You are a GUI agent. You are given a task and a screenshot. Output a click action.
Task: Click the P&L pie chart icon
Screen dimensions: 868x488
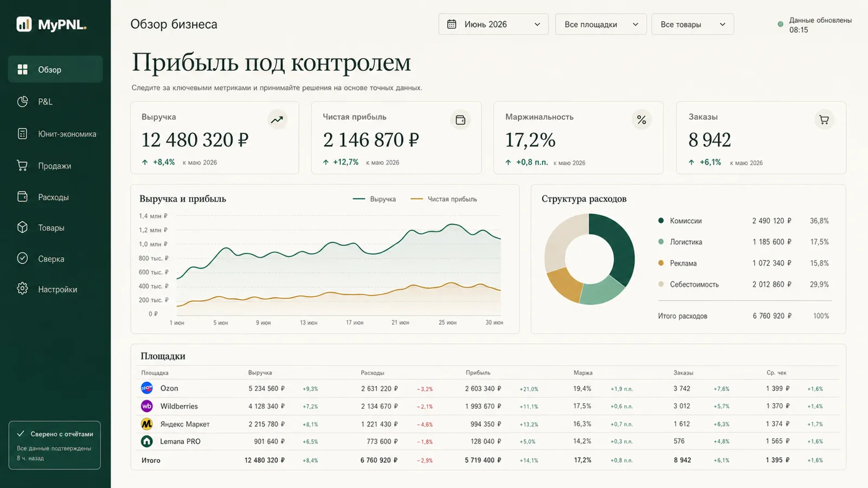(x=22, y=101)
